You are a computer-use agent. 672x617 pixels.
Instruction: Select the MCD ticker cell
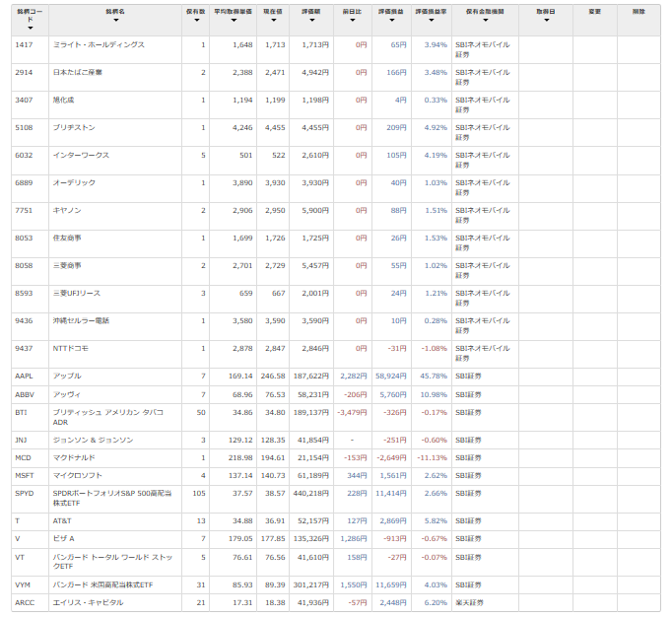[23, 458]
